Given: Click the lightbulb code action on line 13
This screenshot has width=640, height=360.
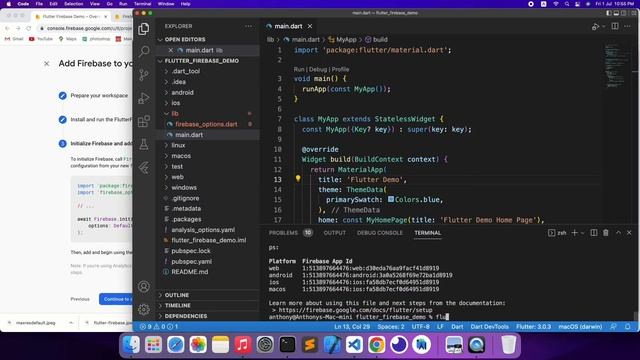Looking at the screenshot, I should tap(298, 178).
